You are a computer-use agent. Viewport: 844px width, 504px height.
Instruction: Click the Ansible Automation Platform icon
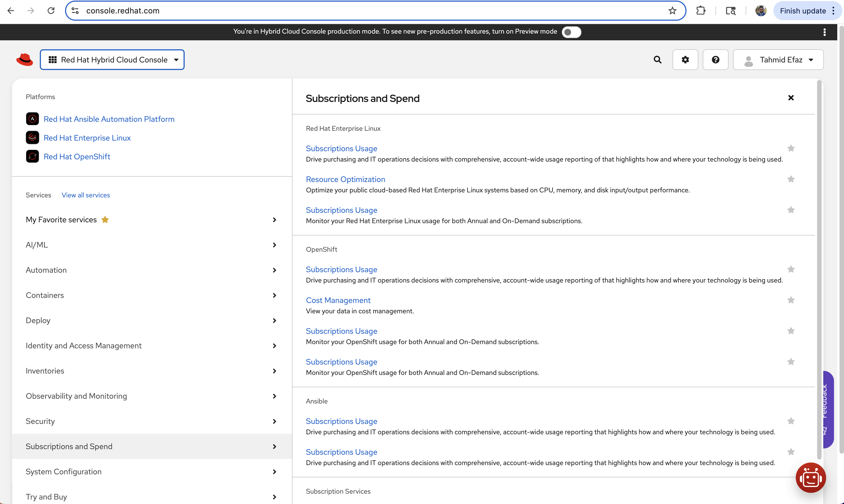pyautogui.click(x=32, y=119)
